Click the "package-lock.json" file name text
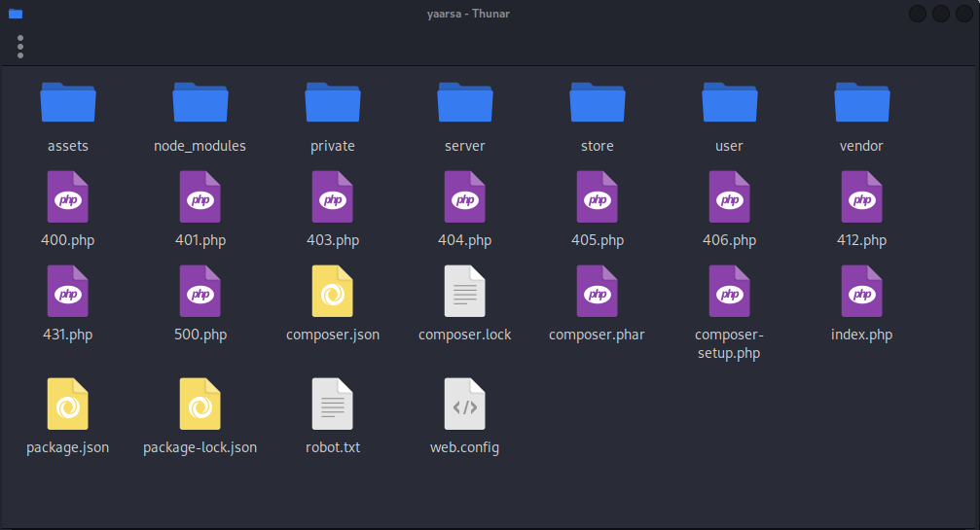 (200, 447)
